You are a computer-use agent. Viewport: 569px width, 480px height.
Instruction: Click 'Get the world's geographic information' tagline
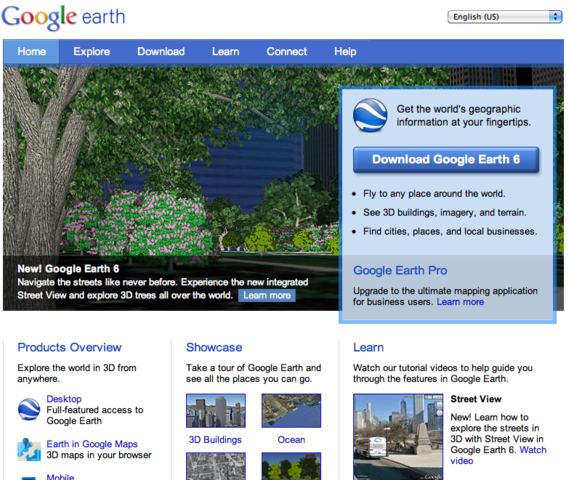463,115
